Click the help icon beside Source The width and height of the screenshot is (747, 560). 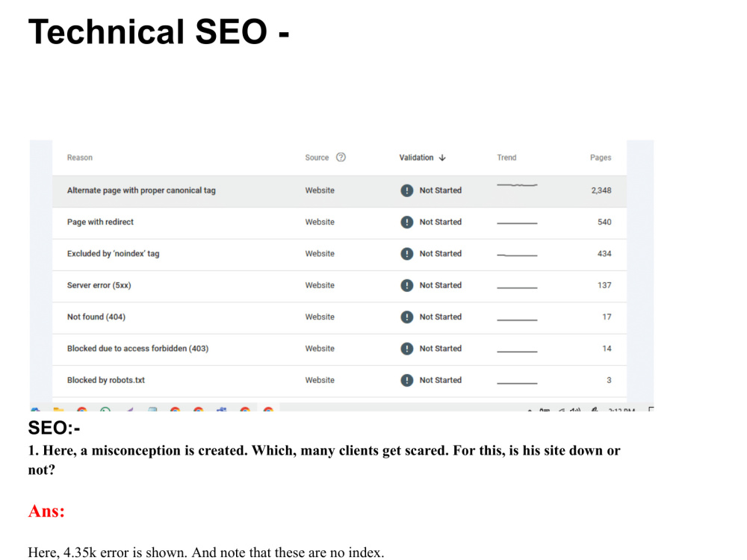pyautogui.click(x=341, y=157)
